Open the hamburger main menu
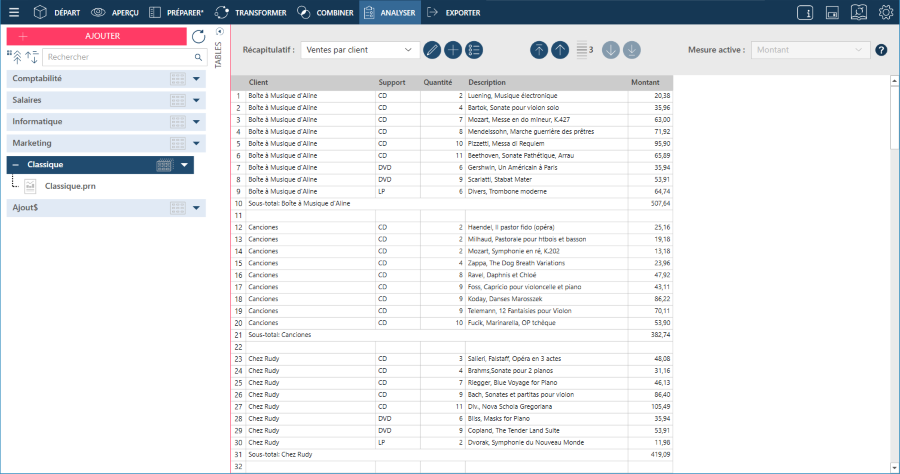This screenshot has width=900, height=474. tap(13, 13)
